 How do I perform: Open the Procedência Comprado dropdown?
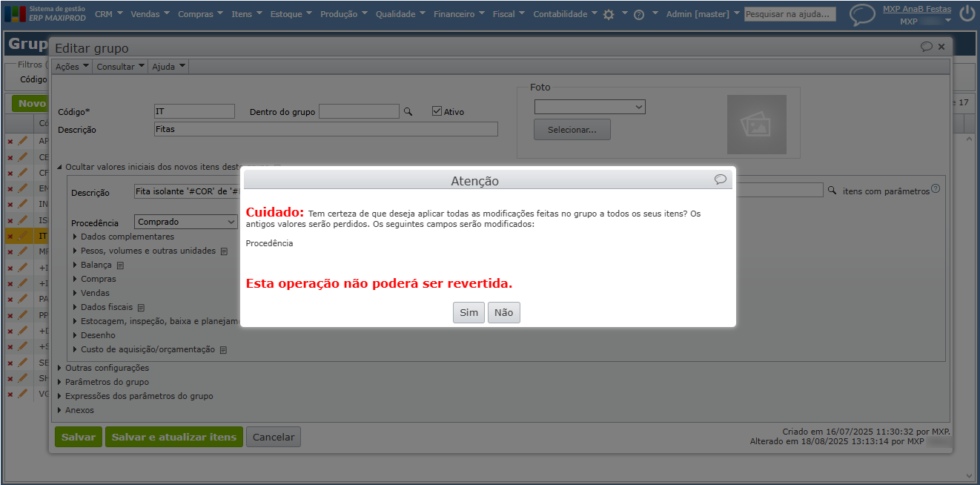[186, 222]
